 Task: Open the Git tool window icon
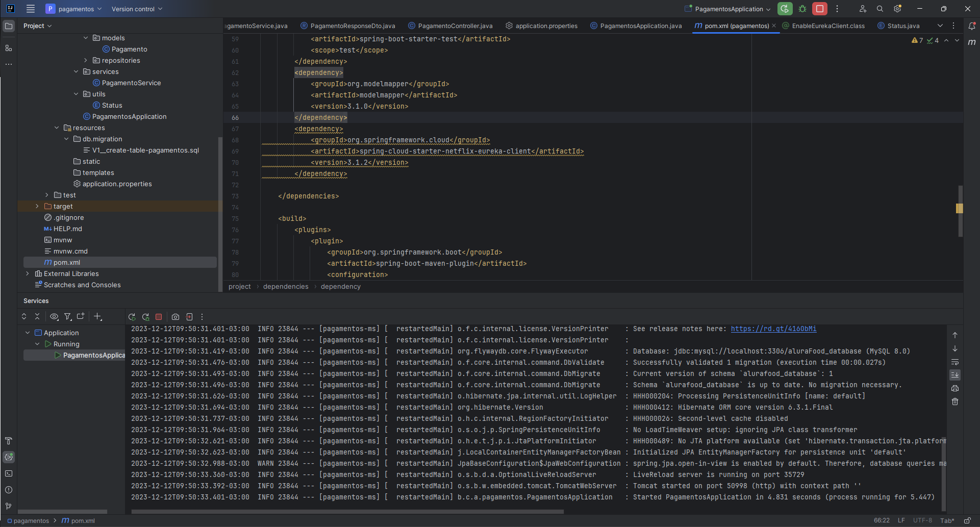(x=9, y=506)
